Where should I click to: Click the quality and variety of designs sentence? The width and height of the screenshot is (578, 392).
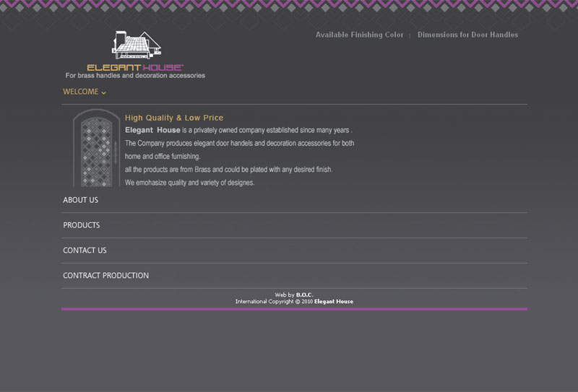coord(189,183)
